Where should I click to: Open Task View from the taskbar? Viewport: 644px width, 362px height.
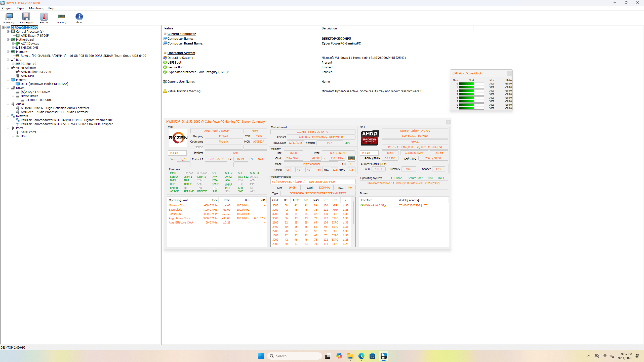tap(328, 356)
